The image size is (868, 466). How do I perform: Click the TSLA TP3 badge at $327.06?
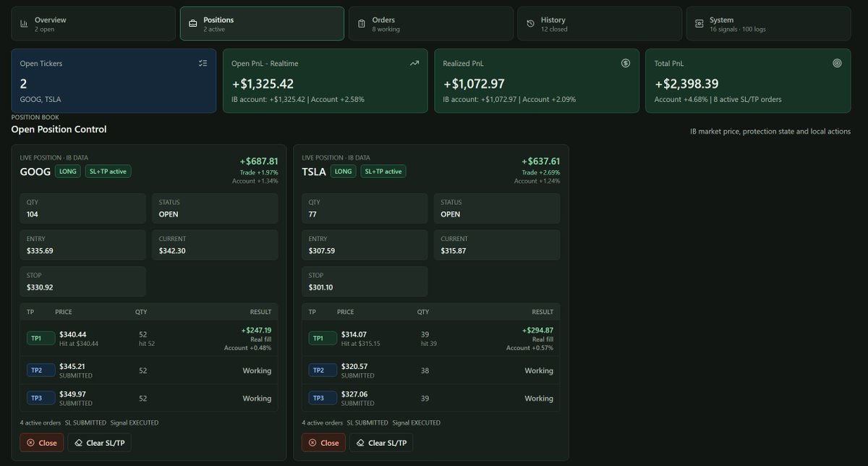(x=323, y=398)
